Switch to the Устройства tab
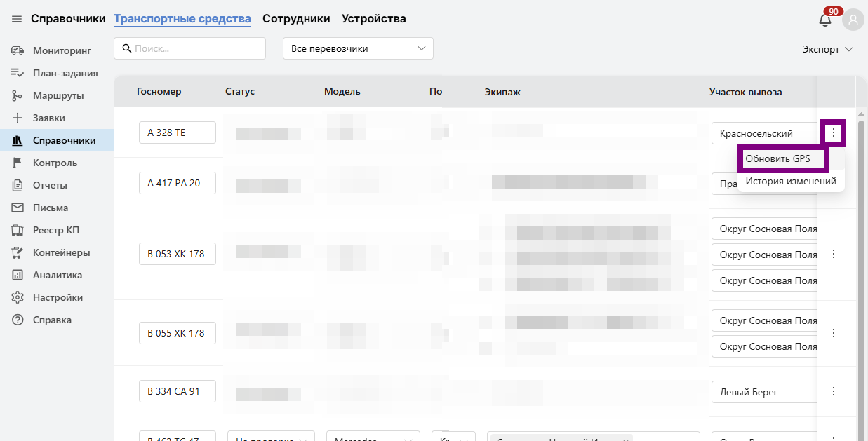Image resolution: width=868 pixels, height=441 pixels. click(x=373, y=19)
